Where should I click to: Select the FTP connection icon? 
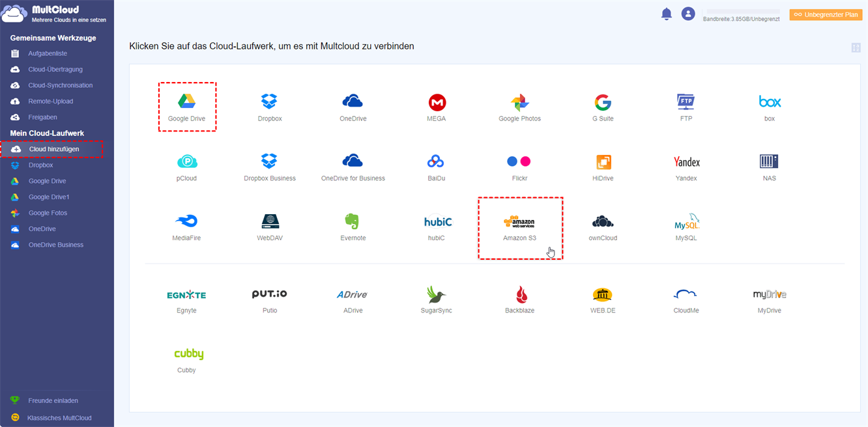coord(686,102)
